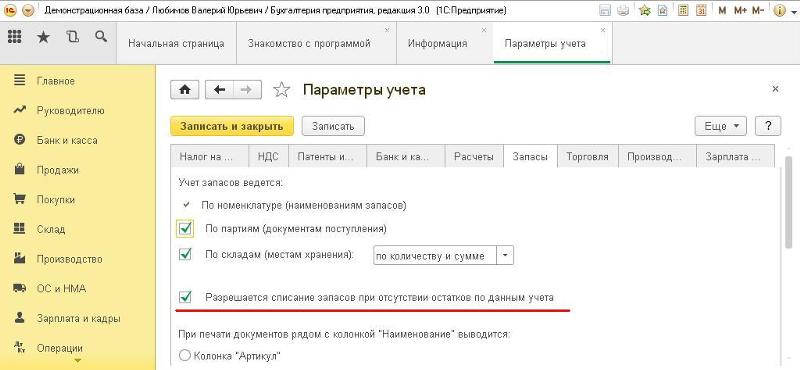Select the Колонка "Артикул" radio button
This screenshot has width=800, height=370.
coord(185,355)
